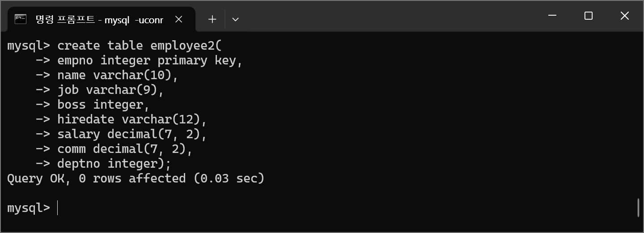The image size is (644, 233).
Task: Close the terminal window
Action: [x=624, y=16]
